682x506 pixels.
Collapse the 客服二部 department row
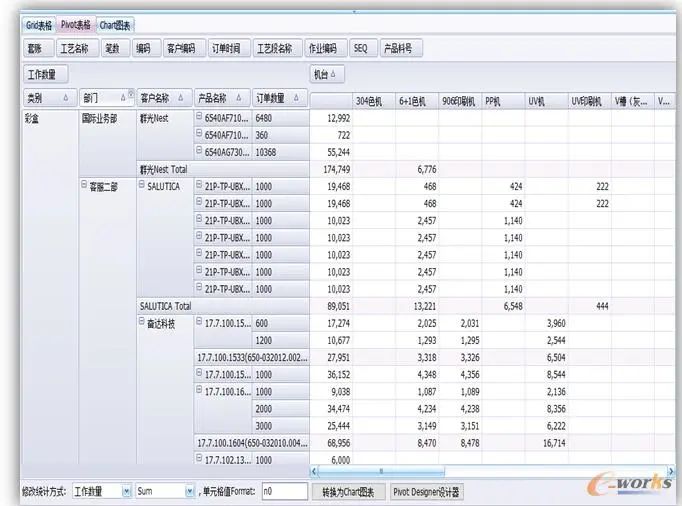pos(85,186)
